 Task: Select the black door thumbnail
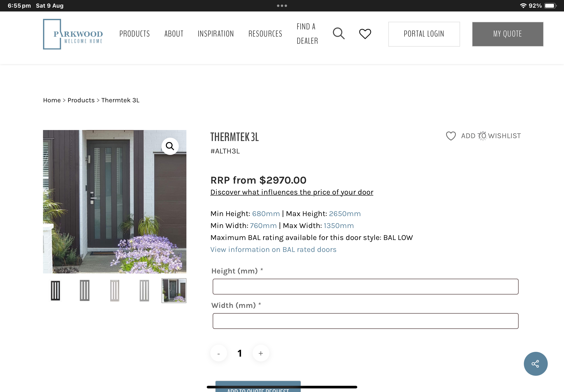click(x=55, y=291)
